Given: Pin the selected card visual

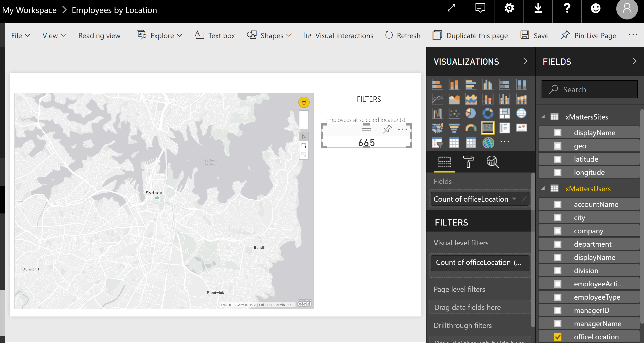Looking at the screenshot, I should point(387,129).
